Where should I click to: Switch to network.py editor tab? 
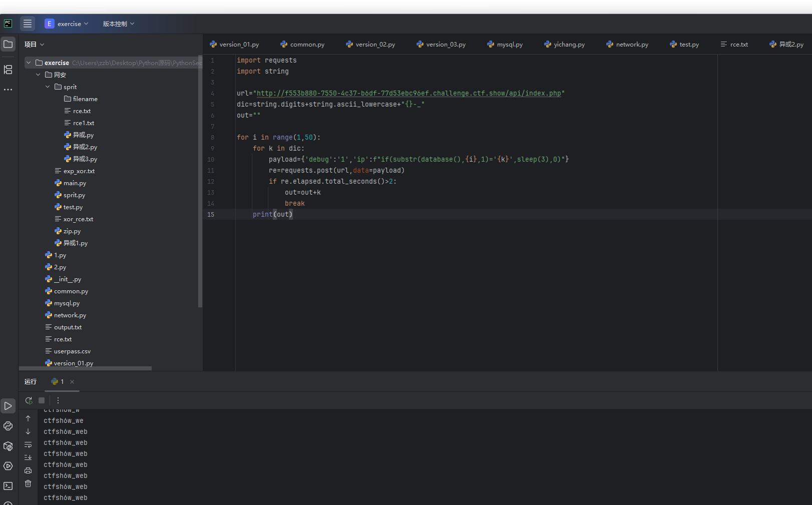[x=627, y=45]
